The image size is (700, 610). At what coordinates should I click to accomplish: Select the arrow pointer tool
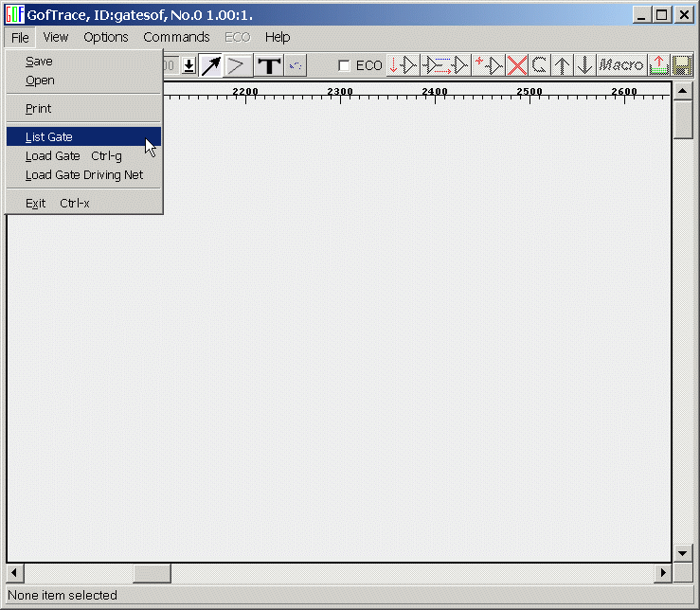tap(210, 65)
